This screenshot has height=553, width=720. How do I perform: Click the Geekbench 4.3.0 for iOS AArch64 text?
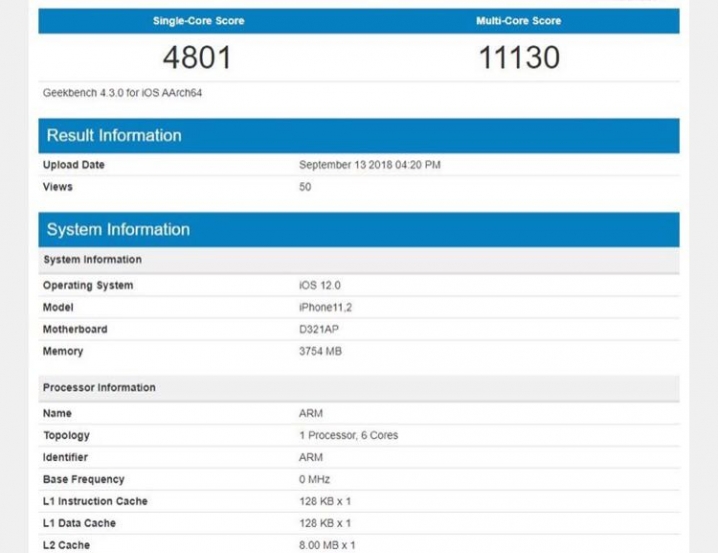point(122,93)
